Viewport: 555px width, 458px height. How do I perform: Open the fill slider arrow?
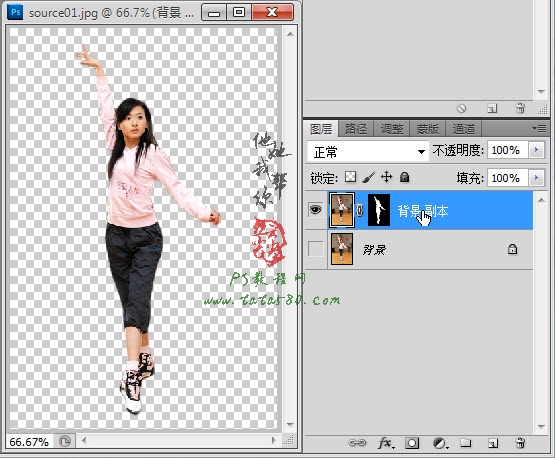pyautogui.click(x=536, y=178)
